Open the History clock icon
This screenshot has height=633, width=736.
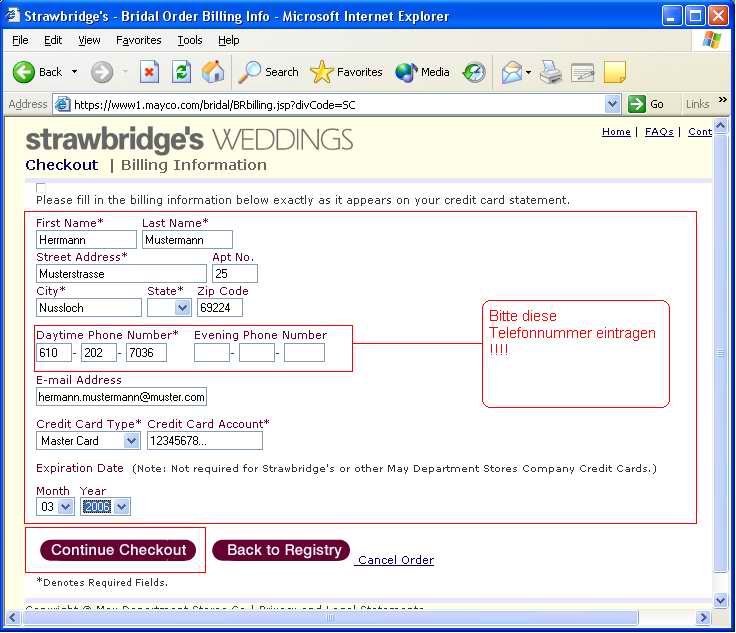474,72
